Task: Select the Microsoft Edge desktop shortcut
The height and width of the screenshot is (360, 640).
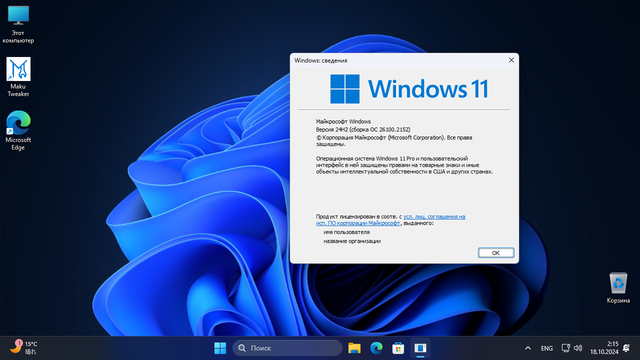Action: (x=18, y=131)
